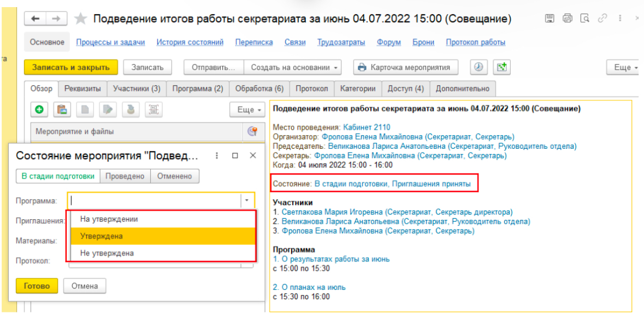Choose 'Не утверждена' from the list

pos(163,253)
